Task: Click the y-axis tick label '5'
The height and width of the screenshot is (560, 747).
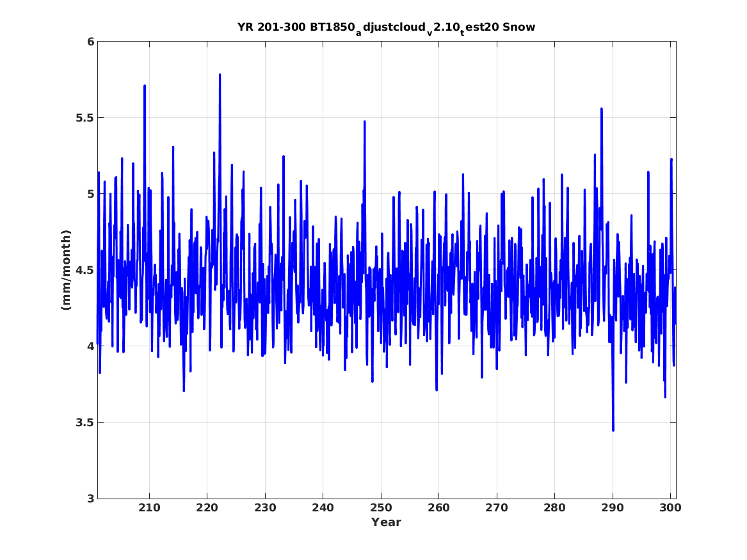Action: point(90,195)
